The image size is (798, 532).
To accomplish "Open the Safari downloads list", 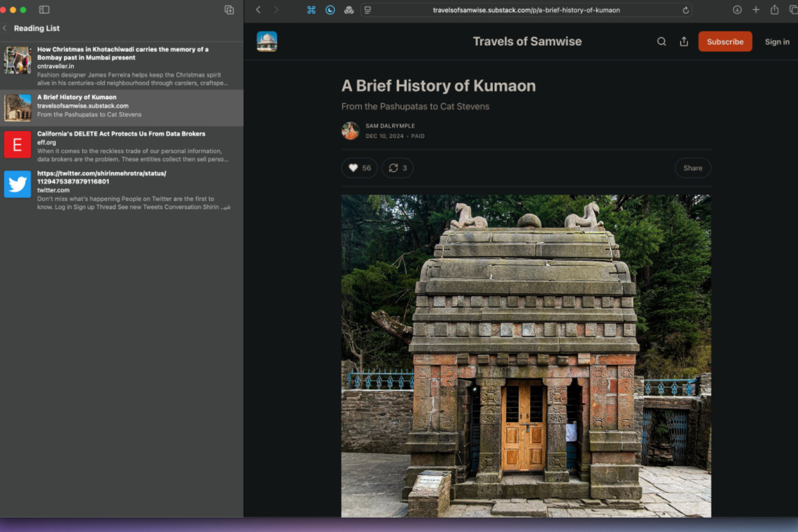I will click(737, 10).
